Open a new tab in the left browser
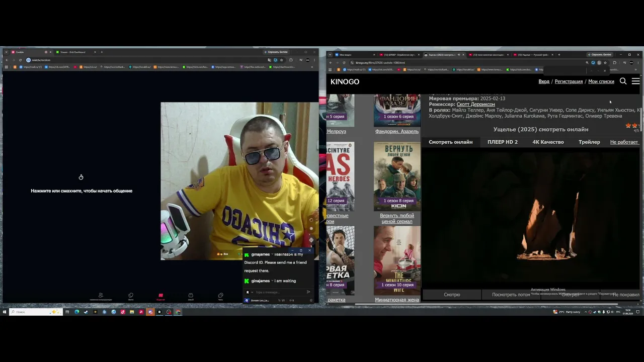The width and height of the screenshot is (644, 362). point(102,52)
